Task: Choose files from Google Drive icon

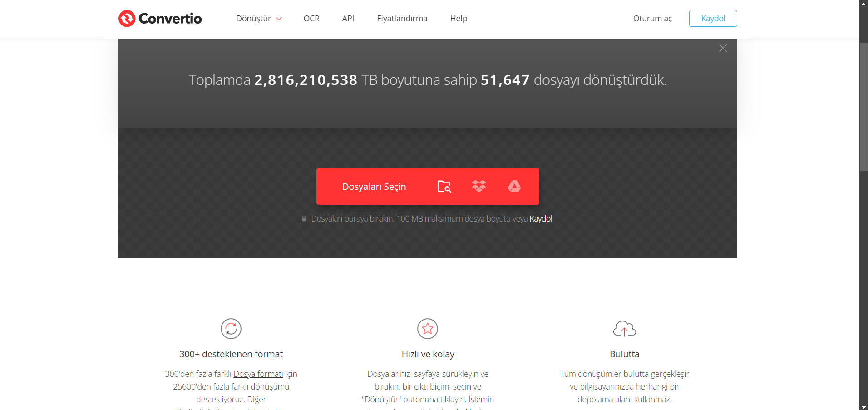Action: 514,186
